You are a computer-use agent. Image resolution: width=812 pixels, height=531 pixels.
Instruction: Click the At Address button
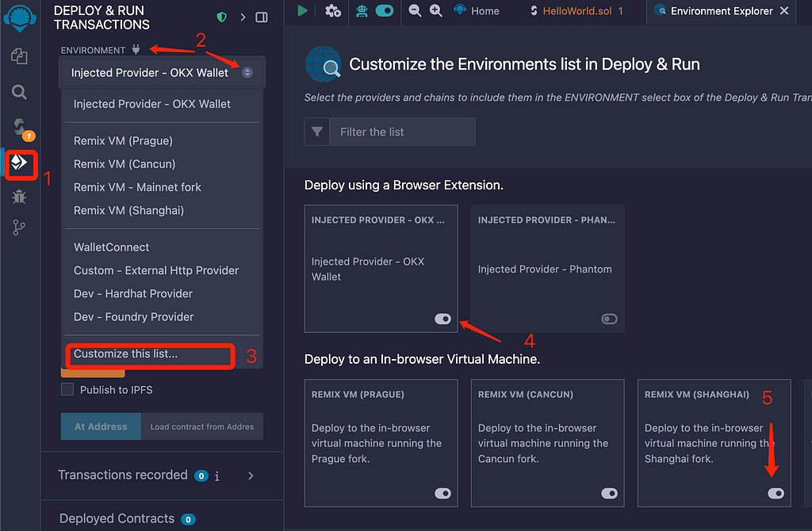click(x=101, y=426)
